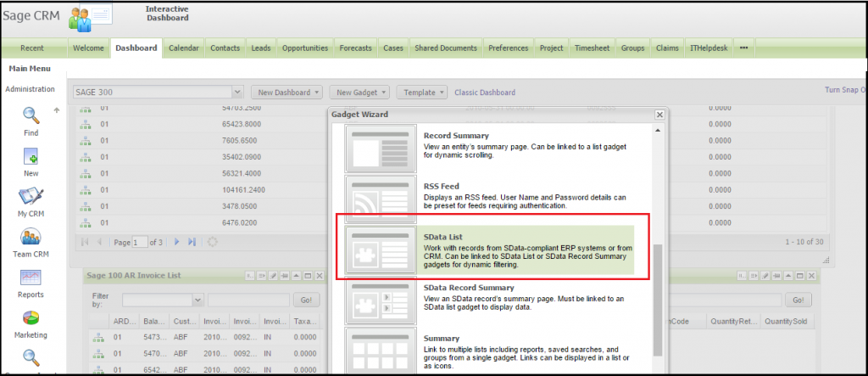Collapse the Sage 100 AR Invoice List gadget
The height and width of the screenshot is (376, 868).
296,276
